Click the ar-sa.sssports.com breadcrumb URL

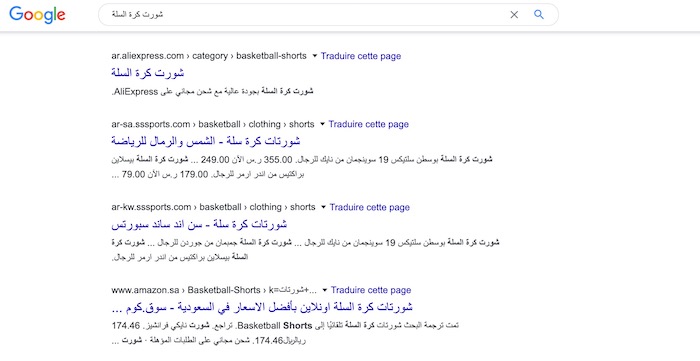(213, 124)
